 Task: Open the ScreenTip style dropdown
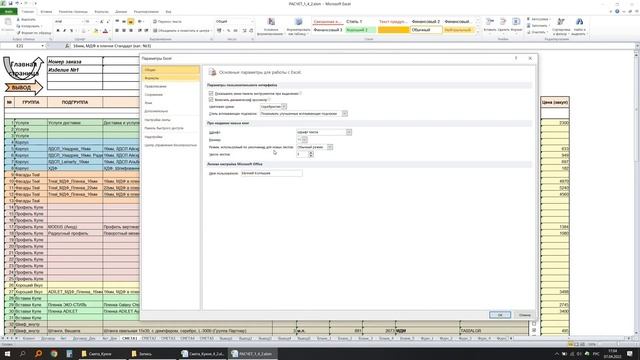(x=344, y=113)
